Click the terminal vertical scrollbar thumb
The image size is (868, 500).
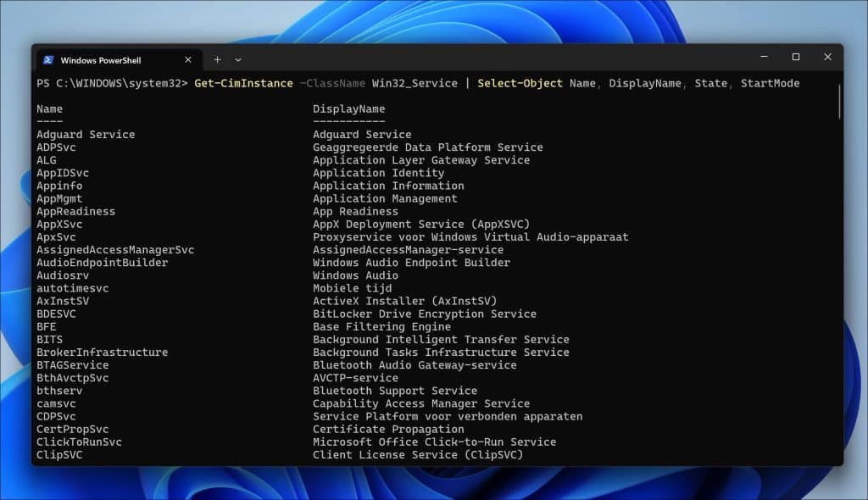[x=839, y=101]
